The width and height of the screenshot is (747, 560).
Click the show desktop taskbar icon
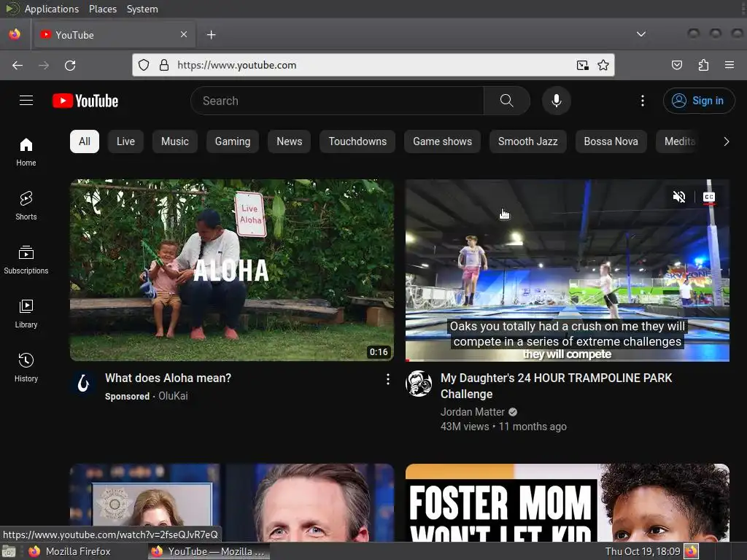tap(9, 551)
